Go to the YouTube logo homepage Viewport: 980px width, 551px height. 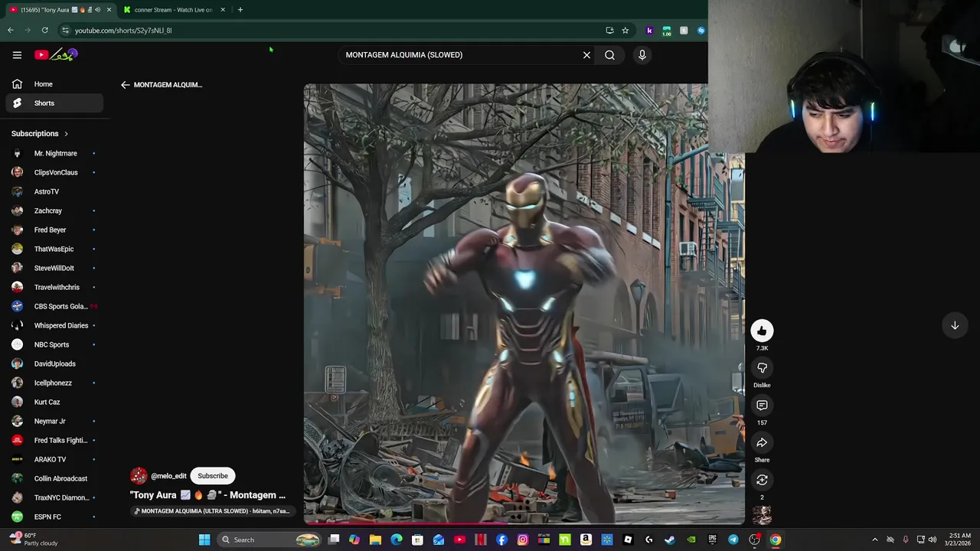[56, 54]
